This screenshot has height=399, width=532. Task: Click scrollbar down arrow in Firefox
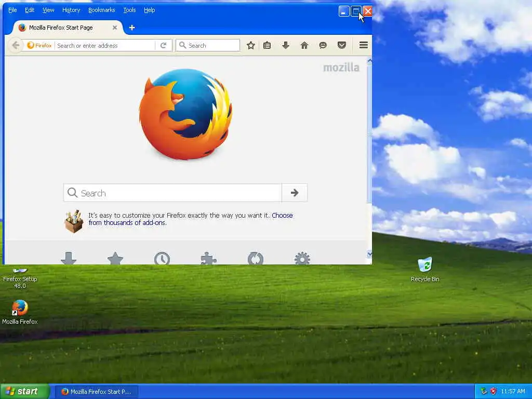click(x=369, y=254)
